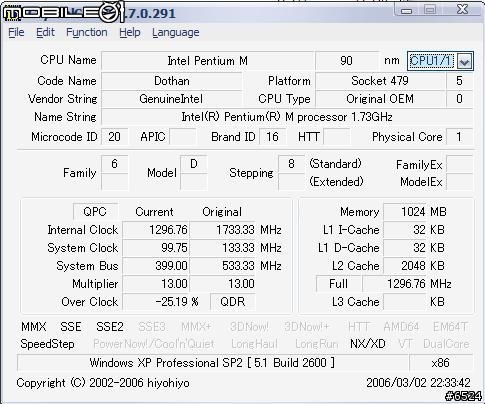Click the L2 Cache value 2048
The image size is (485, 404).
pos(405,266)
